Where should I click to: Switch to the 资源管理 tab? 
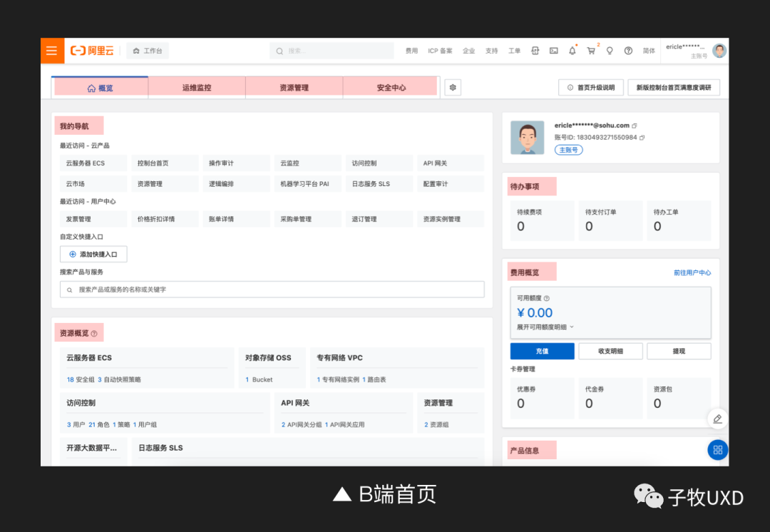coord(294,88)
